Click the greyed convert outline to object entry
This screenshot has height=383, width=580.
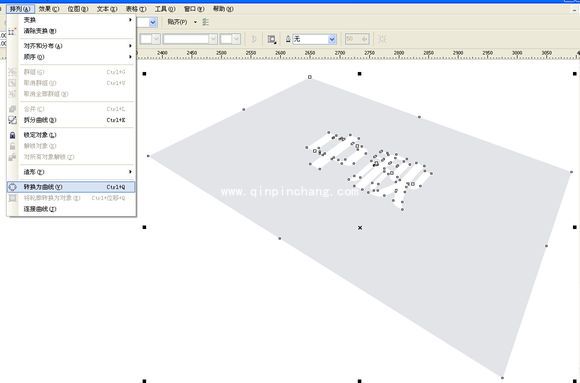[71, 198]
